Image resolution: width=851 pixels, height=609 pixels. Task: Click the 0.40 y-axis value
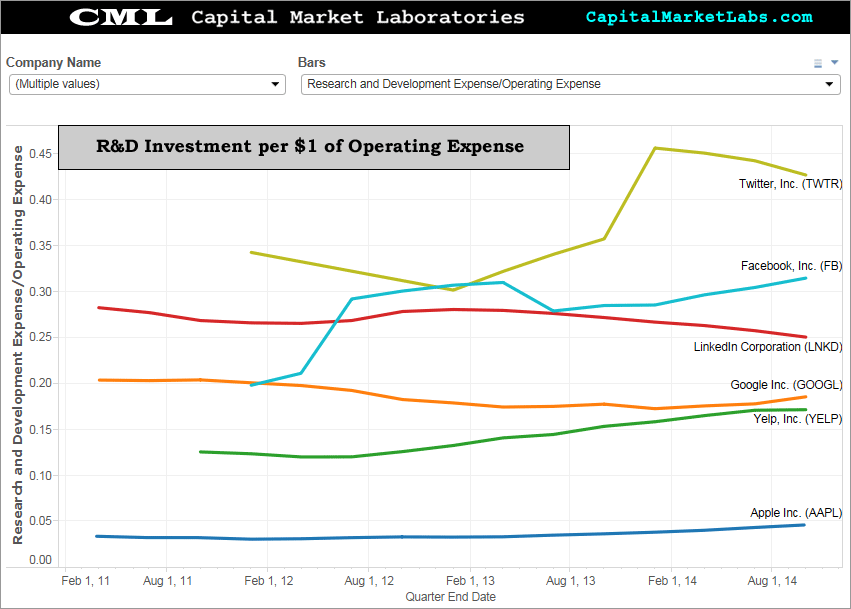coord(40,200)
